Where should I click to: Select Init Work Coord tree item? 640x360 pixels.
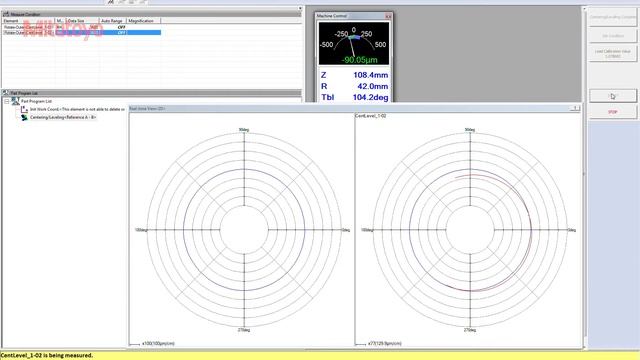pyautogui.click(x=77, y=109)
